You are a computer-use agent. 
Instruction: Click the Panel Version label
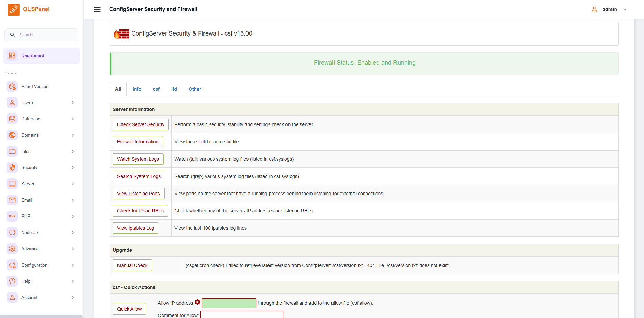(35, 86)
